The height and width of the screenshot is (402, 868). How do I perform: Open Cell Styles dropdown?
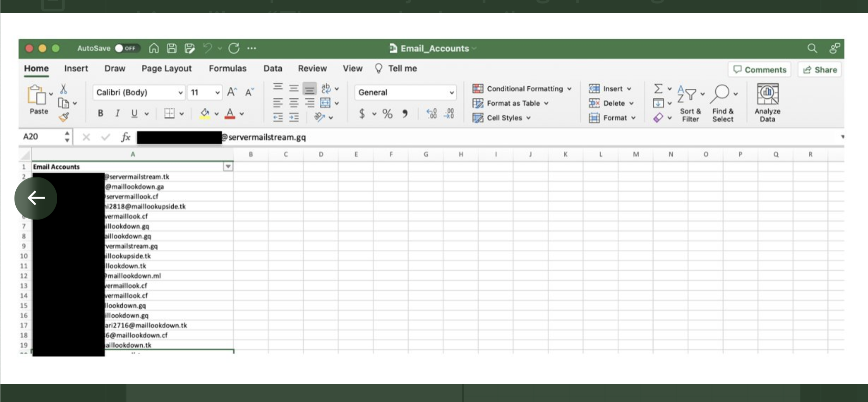coord(501,118)
